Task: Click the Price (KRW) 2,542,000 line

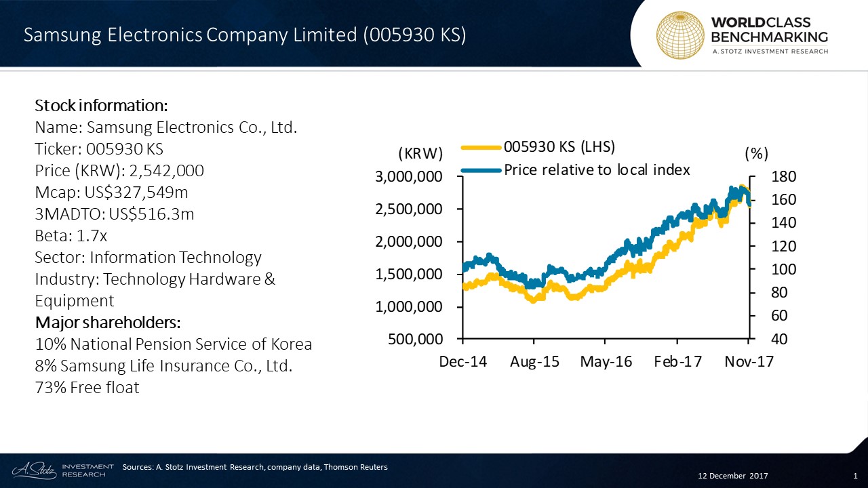Action: pos(119,171)
